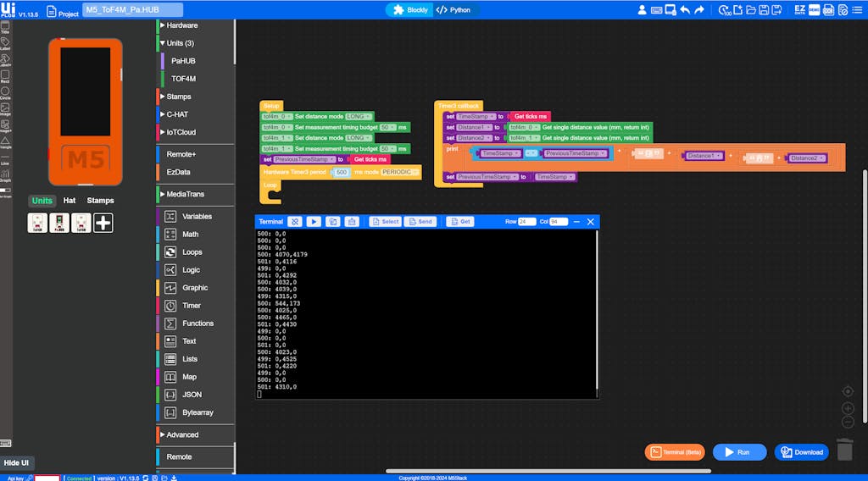868x481 pixels.
Task: Open the PERIODIC mode dropdown
Action: 398,172
